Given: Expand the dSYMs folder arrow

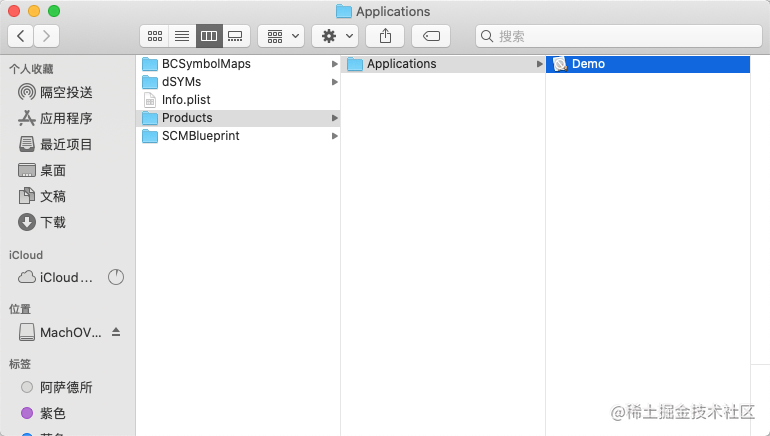Looking at the screenshot, I should (x=334, y=82).
